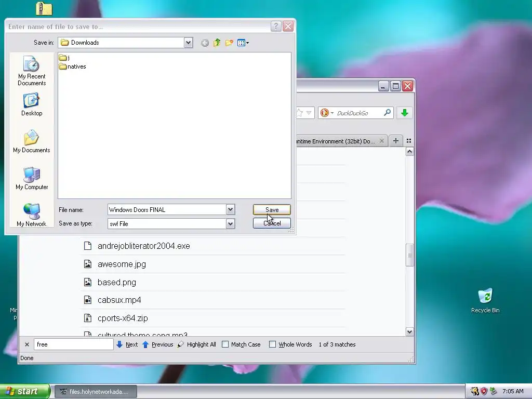The height and width of the screenshot is (399, 532).
Task: Activate files.holynetworkada taskbar button
Action: (96, 392)
